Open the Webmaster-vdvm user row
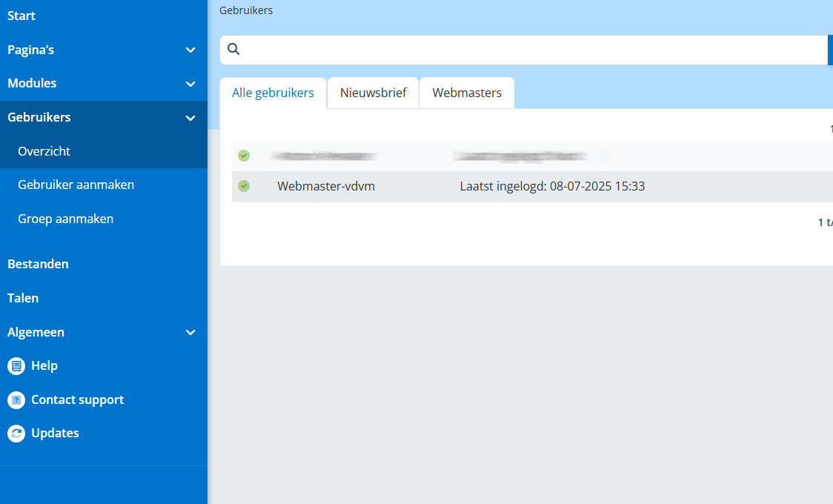The width and height of the screenshot is (833, 504). pyautogui.click(x=326, y=186)
